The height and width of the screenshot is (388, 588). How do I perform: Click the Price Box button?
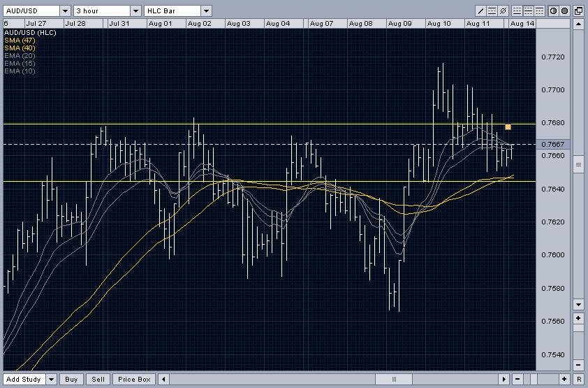(134, 380)
